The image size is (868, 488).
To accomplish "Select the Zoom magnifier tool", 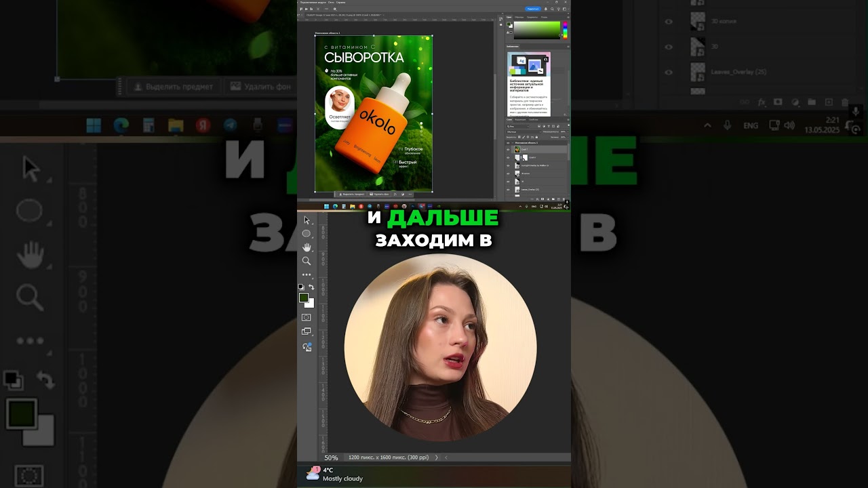I will [307, 261].
